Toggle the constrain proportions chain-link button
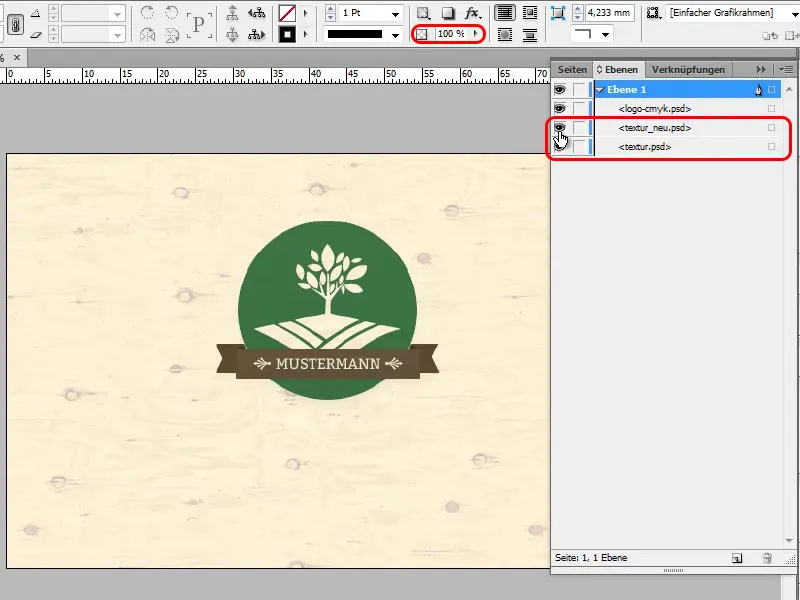 (x=16, y=24)
